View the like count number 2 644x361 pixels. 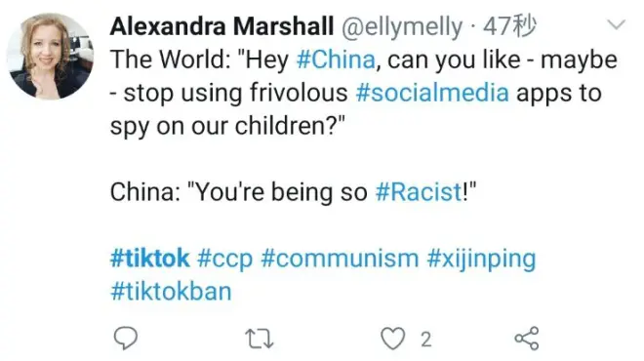point(425,340)
